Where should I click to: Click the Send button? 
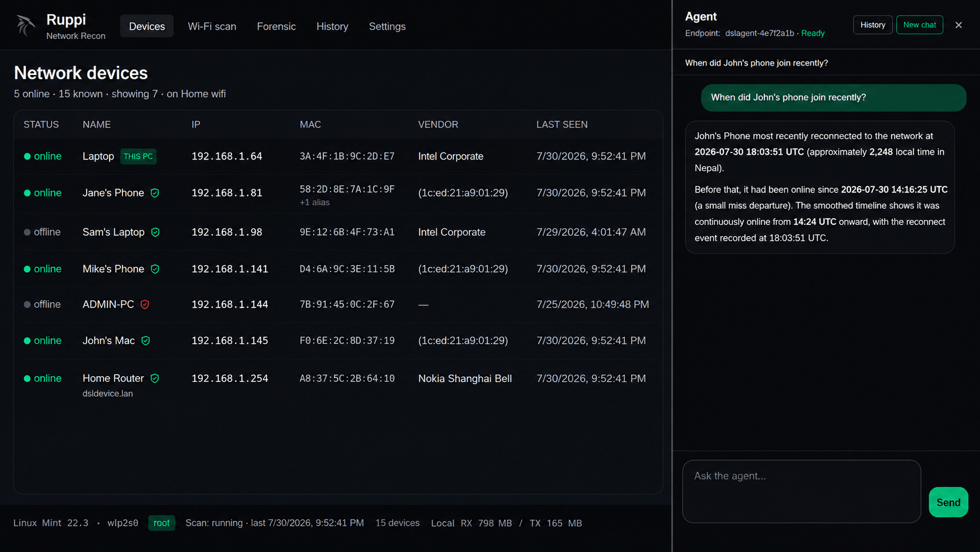click(948, 502)
